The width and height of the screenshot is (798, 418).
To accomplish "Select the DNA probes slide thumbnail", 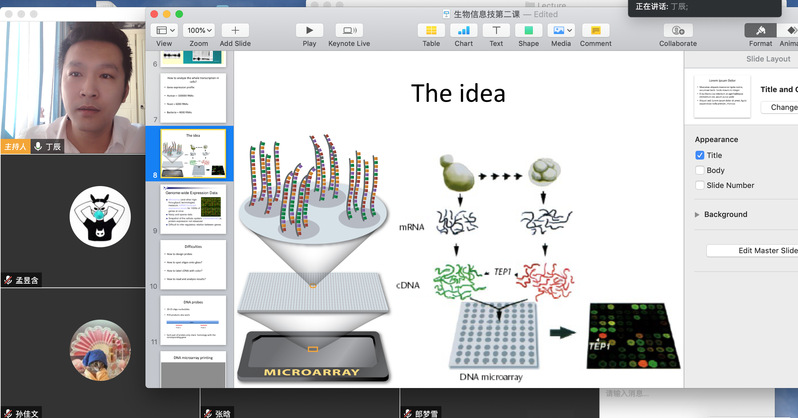I will 193,320.
